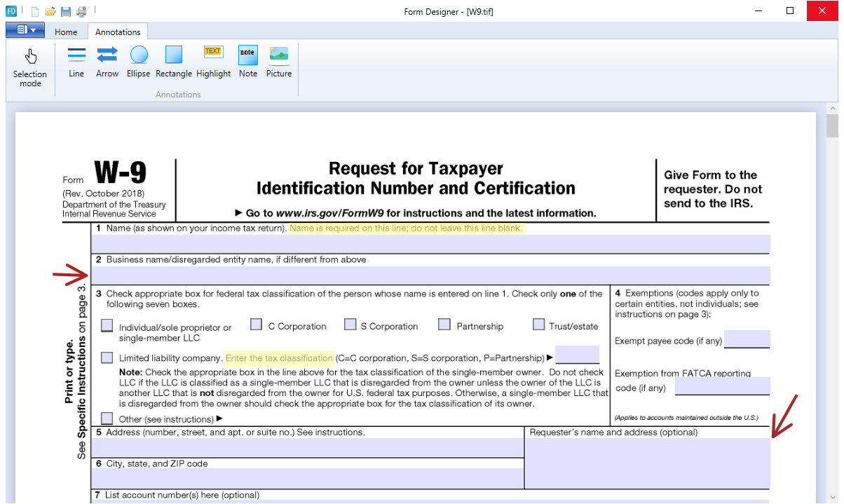844x504 pixels.
Task: Click the Print icon in title bar
Action: coord(81,11)
